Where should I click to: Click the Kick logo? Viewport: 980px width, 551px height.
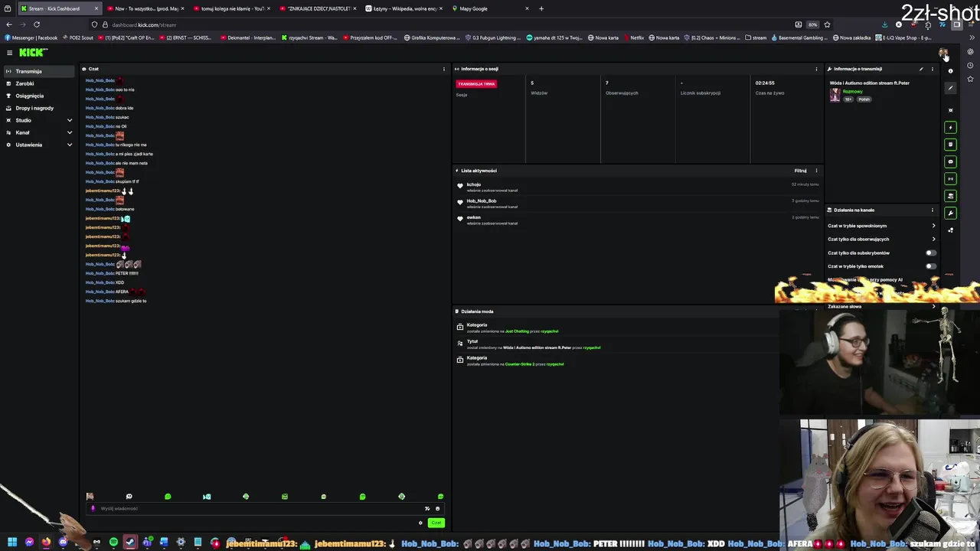point(33,52)
